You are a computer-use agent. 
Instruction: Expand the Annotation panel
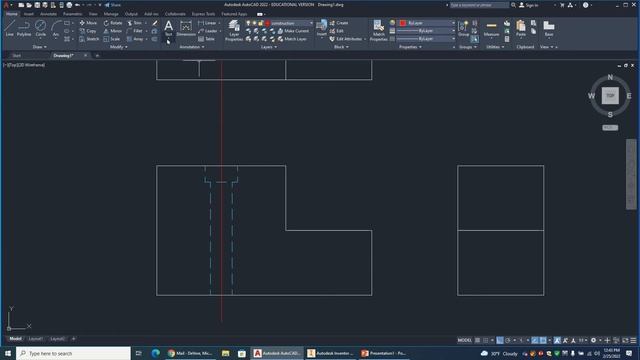[x=192, y=47]
